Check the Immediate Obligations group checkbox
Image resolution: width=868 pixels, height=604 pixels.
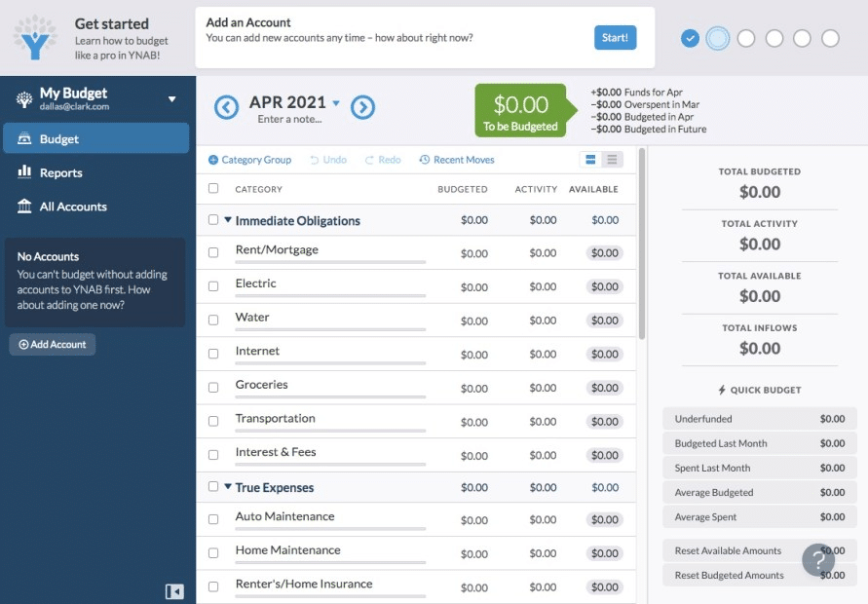coord(213,220)
